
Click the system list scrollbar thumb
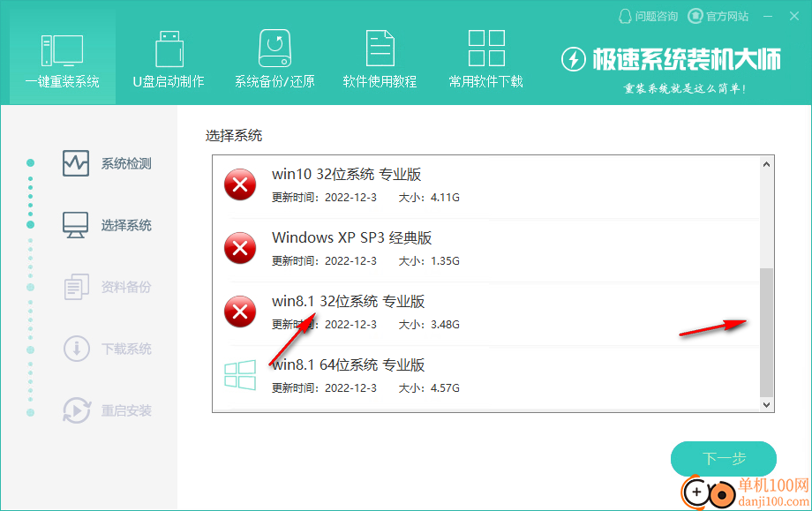click(766, 333)
